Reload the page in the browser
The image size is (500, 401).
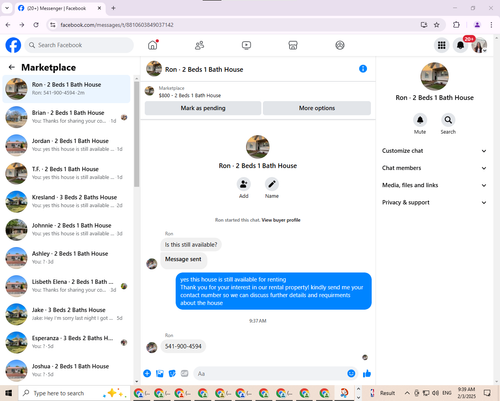point(36,25)
